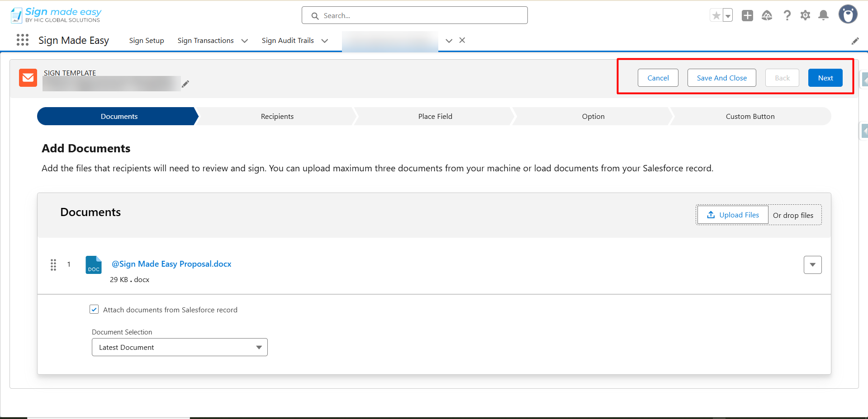
Task: Open the Setup gear icon
Action: (x=805, y=16)
